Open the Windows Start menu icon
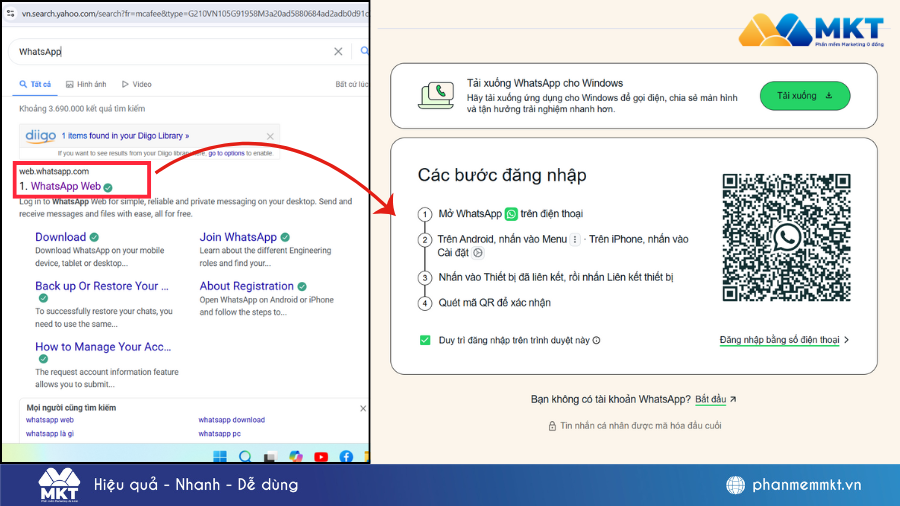900x506 pixels. [x=219, y=457]
